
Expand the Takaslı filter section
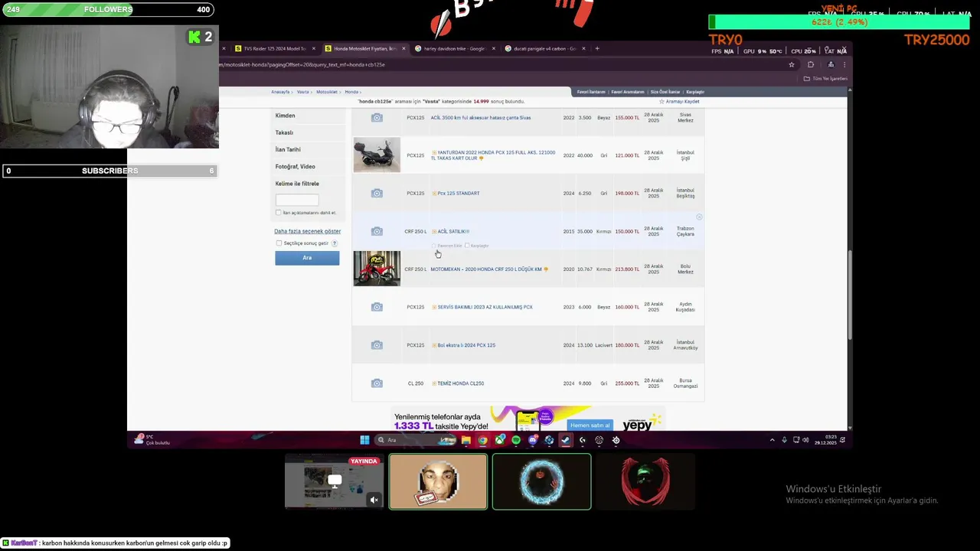pos(284,132)
